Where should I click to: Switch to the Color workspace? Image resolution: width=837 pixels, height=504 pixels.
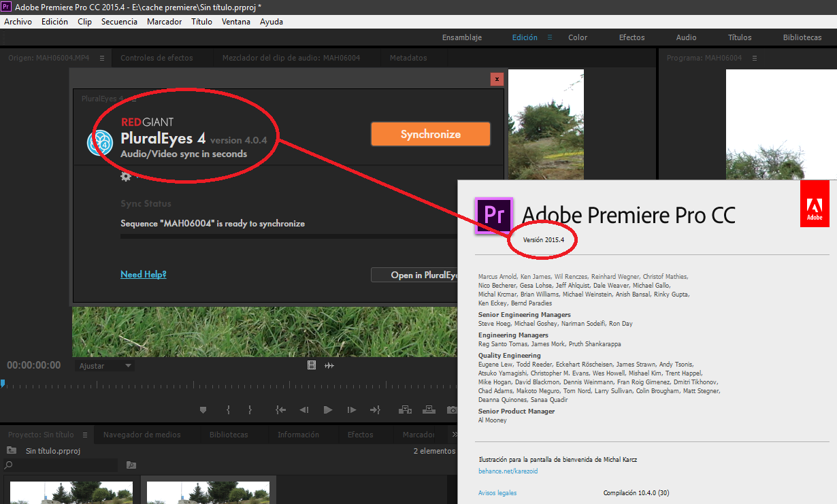(x=578, y=37)
